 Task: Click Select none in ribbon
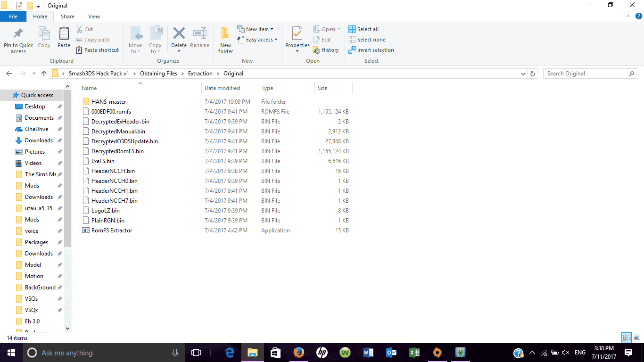click(367, 40)
